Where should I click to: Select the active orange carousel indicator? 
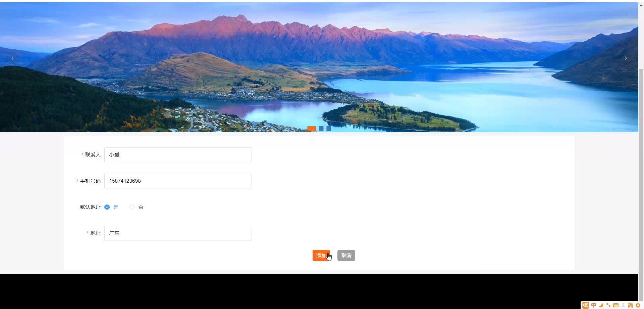pyautogui.click(x=312, y=128)
